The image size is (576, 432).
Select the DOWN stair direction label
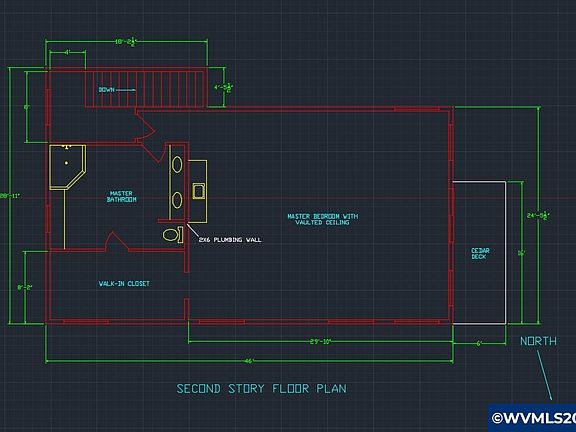107,90
